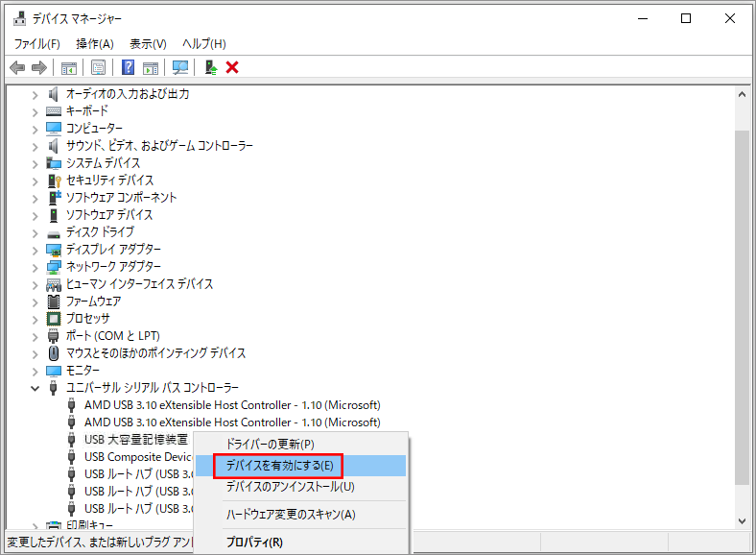This screenshot has height=555, width=756.
Task: Click the モニター display icon
Action: [x=54, y=371]
